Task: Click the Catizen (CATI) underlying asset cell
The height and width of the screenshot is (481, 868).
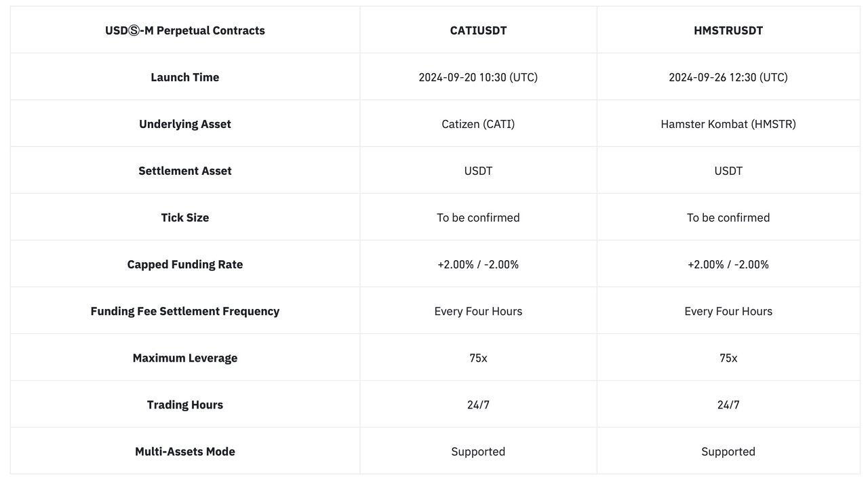Action: coord(478,124)
